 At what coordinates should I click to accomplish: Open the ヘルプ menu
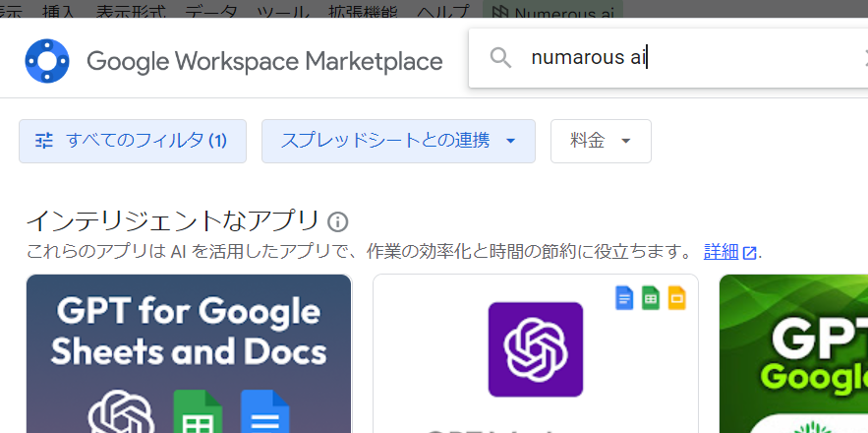pos(442,13)
